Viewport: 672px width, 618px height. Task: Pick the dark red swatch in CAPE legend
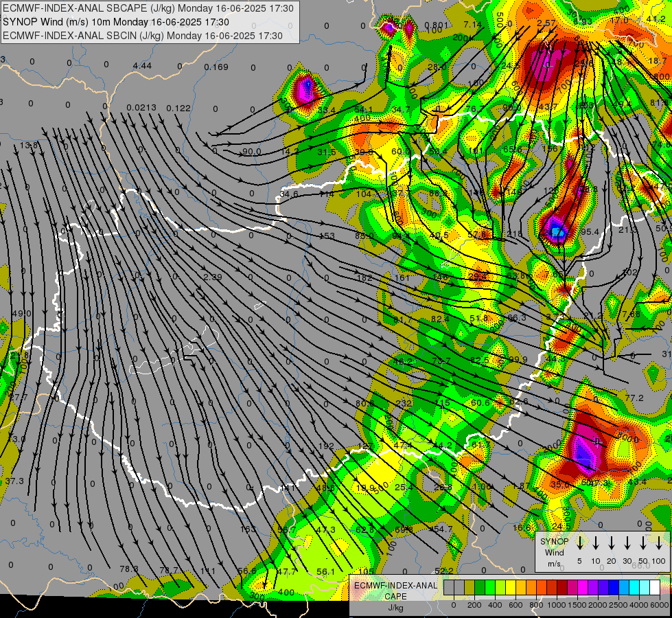tap(563, 588)
